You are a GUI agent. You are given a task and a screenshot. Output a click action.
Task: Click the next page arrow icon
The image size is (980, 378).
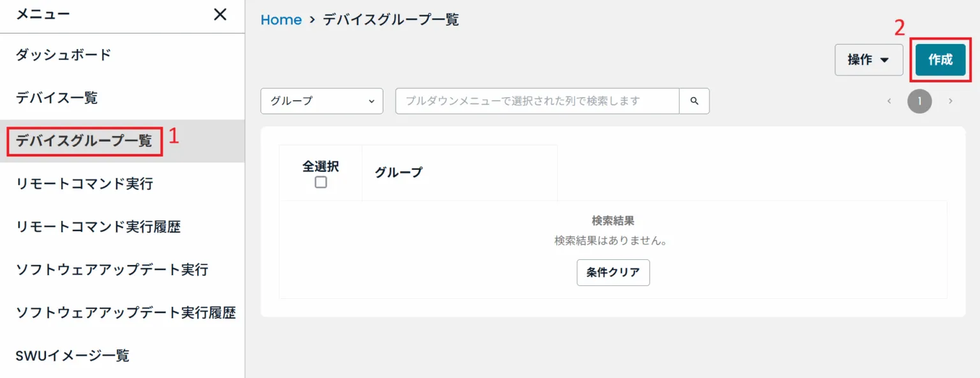click(x=951, y=101)
